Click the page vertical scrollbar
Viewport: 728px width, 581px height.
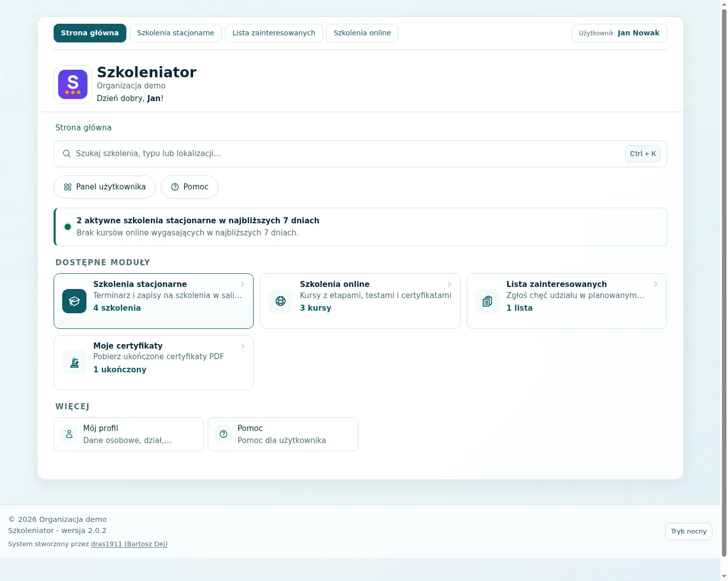click(x=724, y=283)
